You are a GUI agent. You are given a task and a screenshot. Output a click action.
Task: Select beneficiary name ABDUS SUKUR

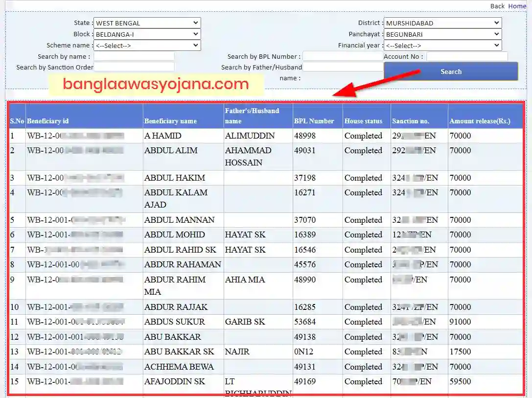tap(174, 322)
